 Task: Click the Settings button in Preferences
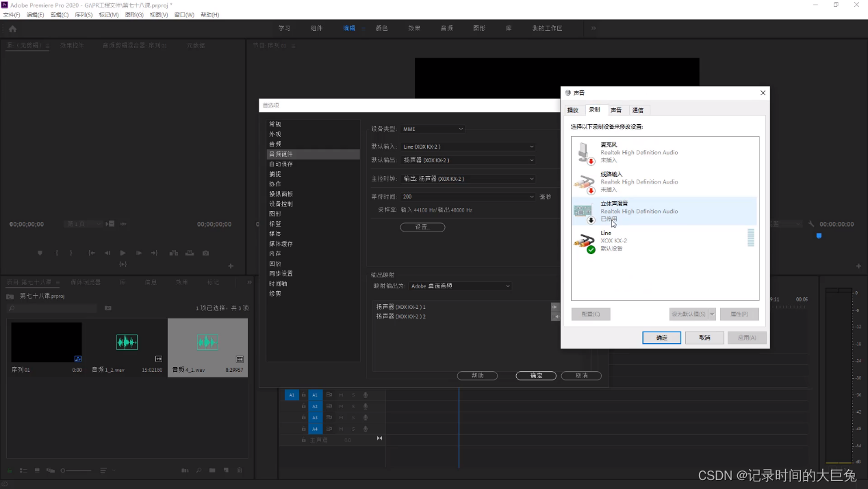(422, 227)
